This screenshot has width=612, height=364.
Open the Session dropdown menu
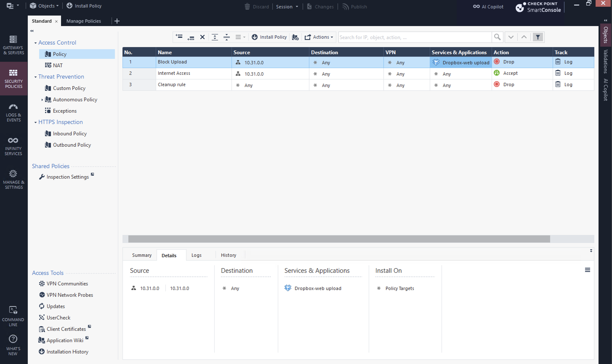point(287,7)
